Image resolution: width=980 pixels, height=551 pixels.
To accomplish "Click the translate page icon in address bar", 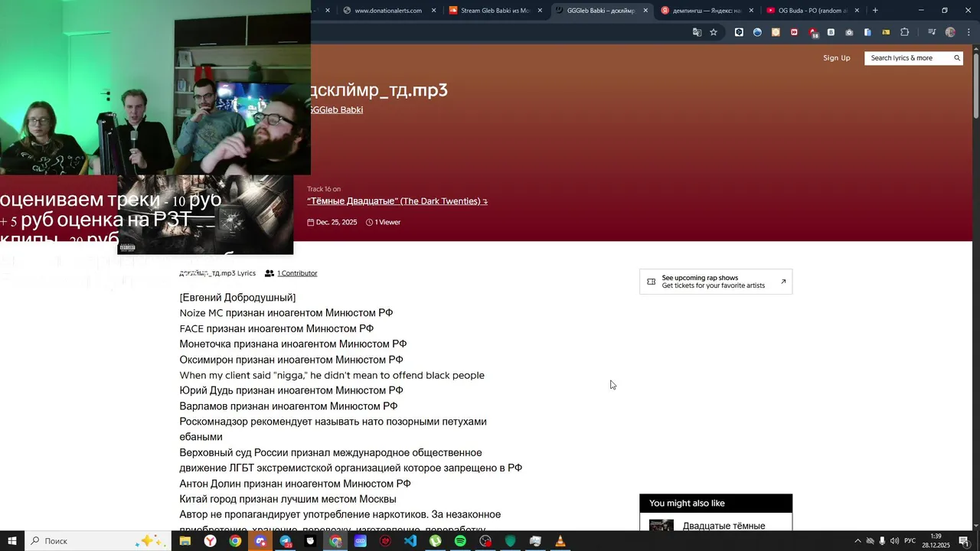I will pos(697,32).
